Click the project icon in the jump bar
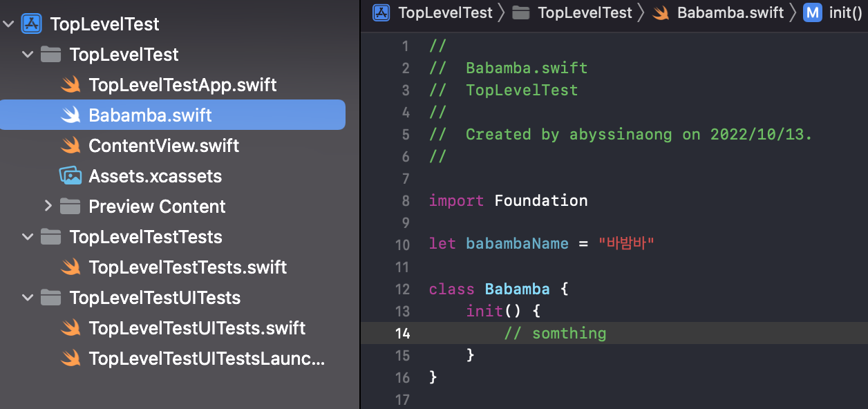Screen dimensions: 868x409 (381, 12)
